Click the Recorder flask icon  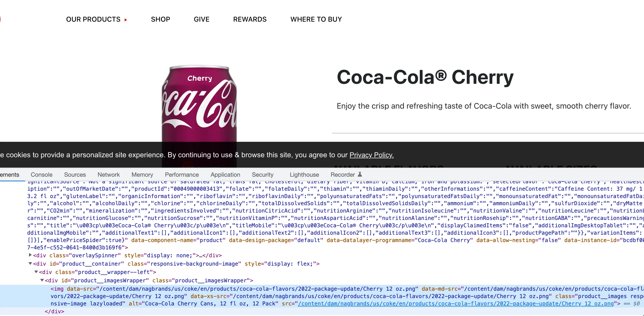(360, 174)
